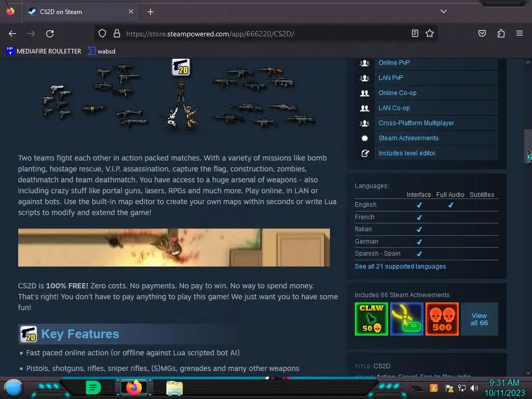Click the Subtitles column header
The width and height of the screenshot is (532, 399).
(482, 195)
